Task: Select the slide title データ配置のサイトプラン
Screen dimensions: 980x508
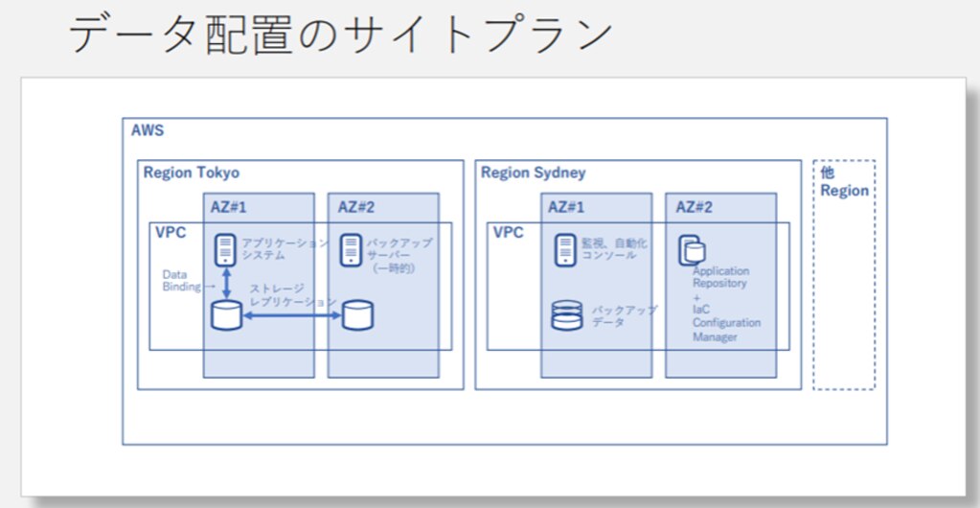Action: (x=340, y=35)
